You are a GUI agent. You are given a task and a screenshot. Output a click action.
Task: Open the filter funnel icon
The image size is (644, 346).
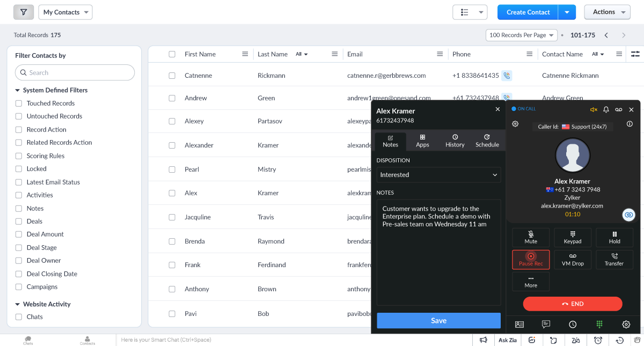(24, 12)
